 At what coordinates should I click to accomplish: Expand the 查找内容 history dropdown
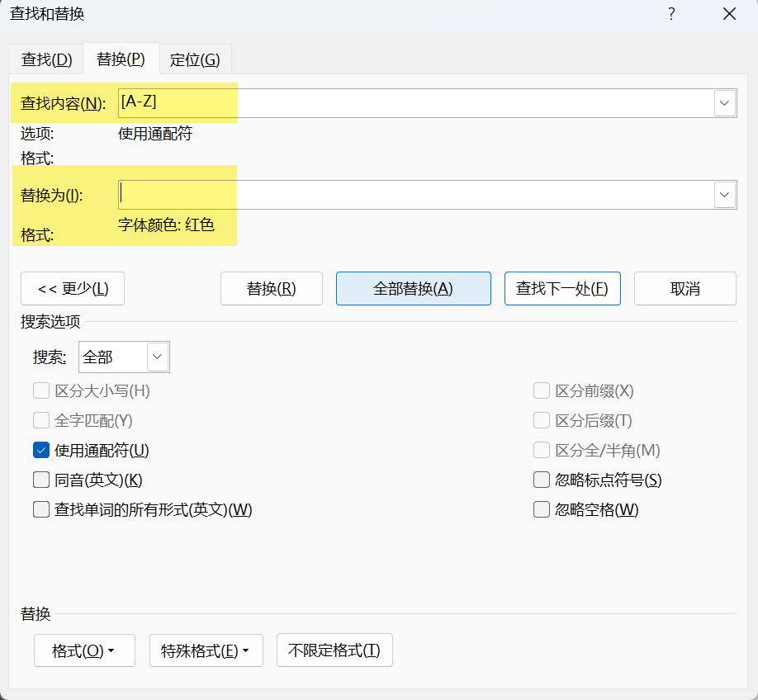(x=724, y=103)
